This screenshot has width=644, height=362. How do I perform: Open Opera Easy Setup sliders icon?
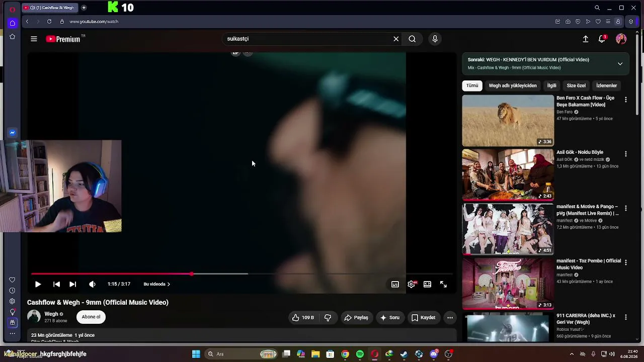point(608,22)
